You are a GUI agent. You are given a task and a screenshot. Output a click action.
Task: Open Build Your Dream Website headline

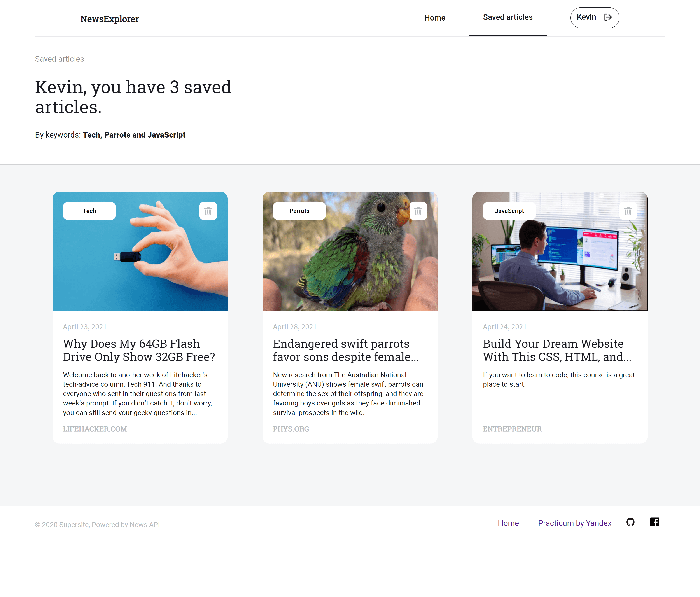[x=557, y=350]
